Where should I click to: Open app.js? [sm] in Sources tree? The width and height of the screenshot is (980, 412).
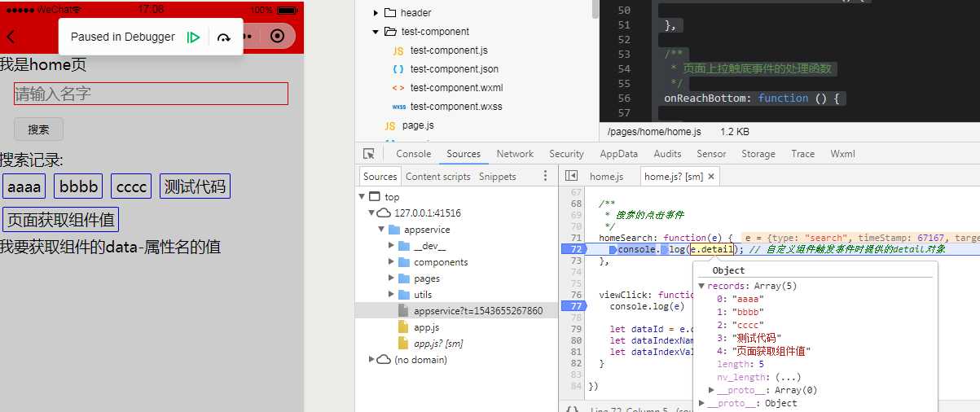(438, 344)
